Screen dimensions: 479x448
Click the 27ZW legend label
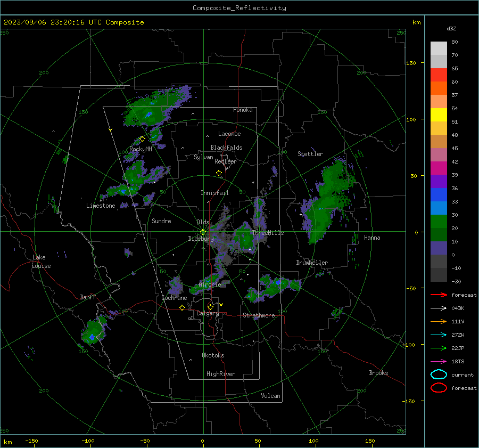(458, 335)
